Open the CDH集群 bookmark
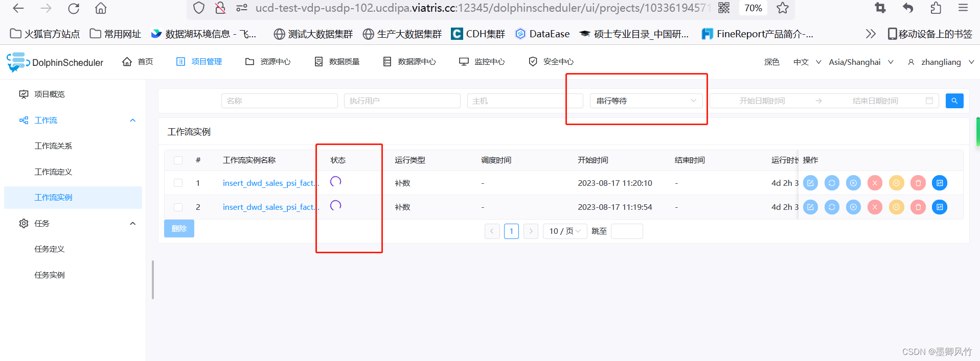This screenshot has width=980, height=361. point(478,34)
